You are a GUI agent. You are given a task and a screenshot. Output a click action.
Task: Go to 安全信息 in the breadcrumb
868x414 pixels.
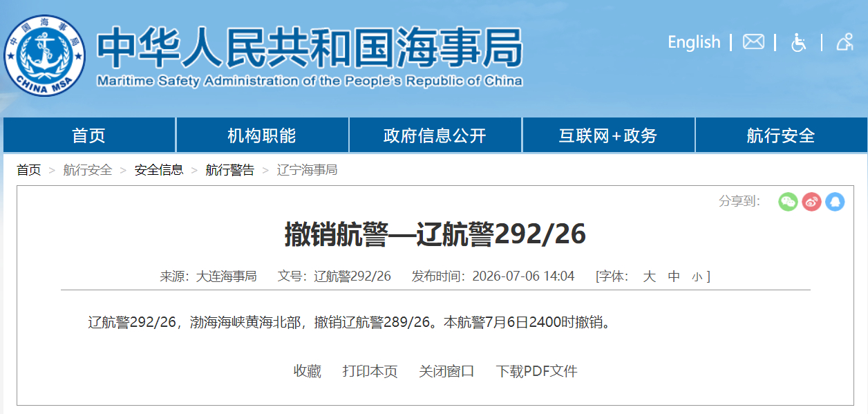click(x=159, y=170)
